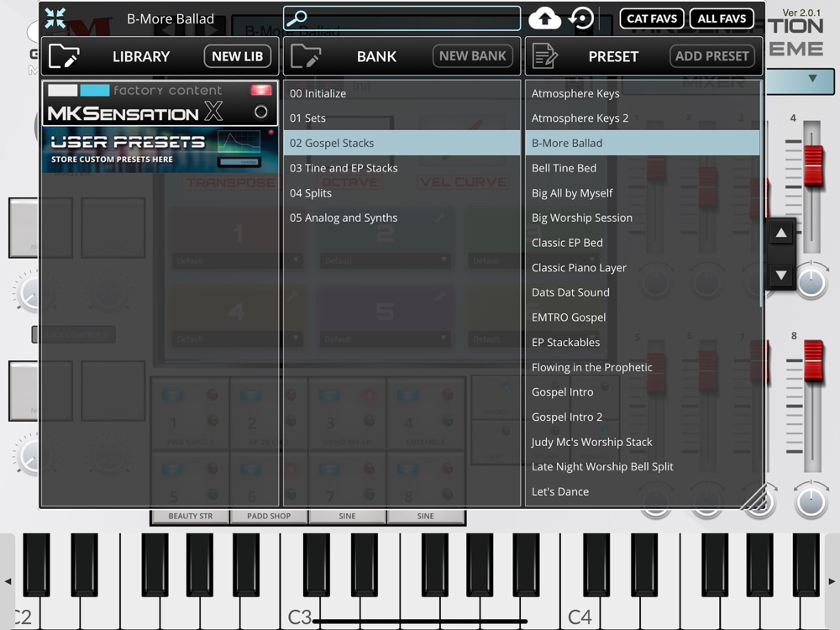Click the B-More Ballad title at top
The height and width of the screenshot is (630, 840).
click(171, 18)
